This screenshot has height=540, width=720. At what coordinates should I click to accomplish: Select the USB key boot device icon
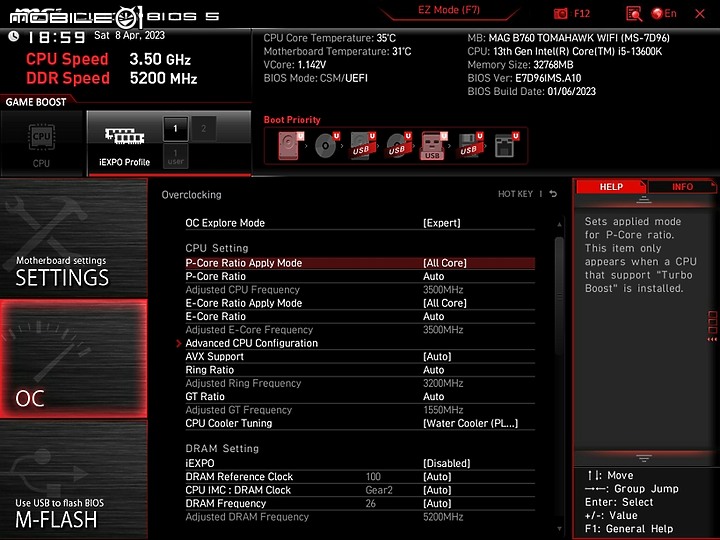point(433,146)
